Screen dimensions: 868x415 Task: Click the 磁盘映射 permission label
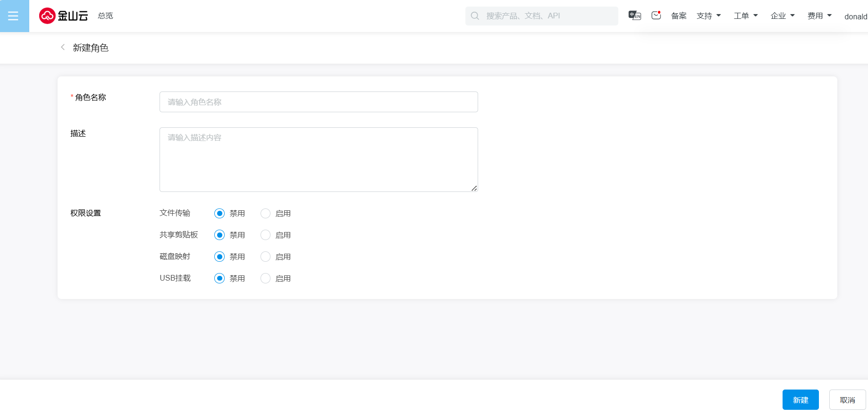coord(175,257)
